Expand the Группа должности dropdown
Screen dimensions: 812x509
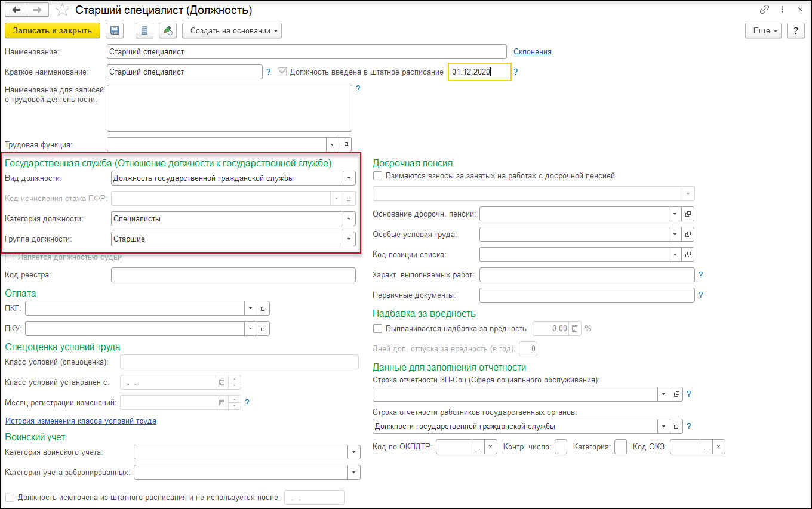(349, 239)
